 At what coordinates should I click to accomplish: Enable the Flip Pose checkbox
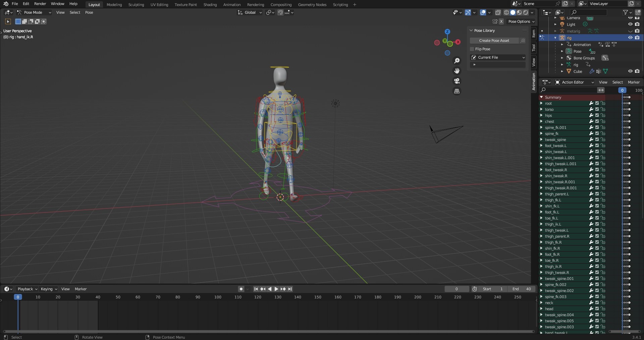coord(472,49)
